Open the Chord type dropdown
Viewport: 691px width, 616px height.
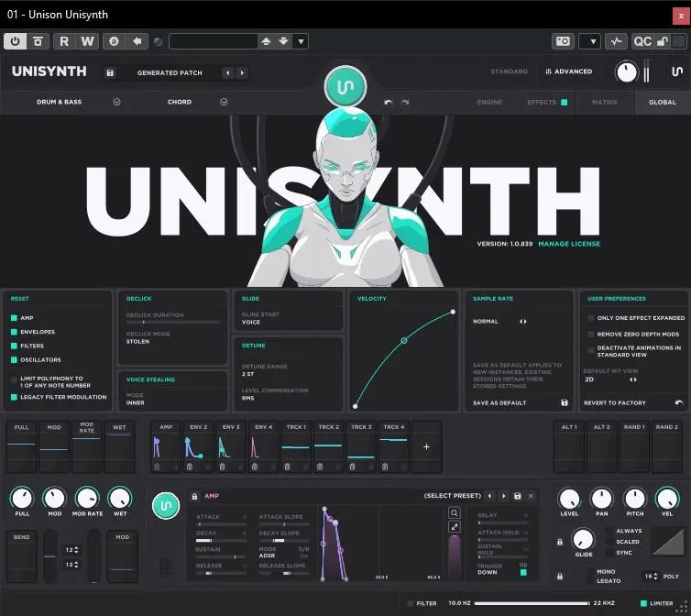(x=224, y=102)
